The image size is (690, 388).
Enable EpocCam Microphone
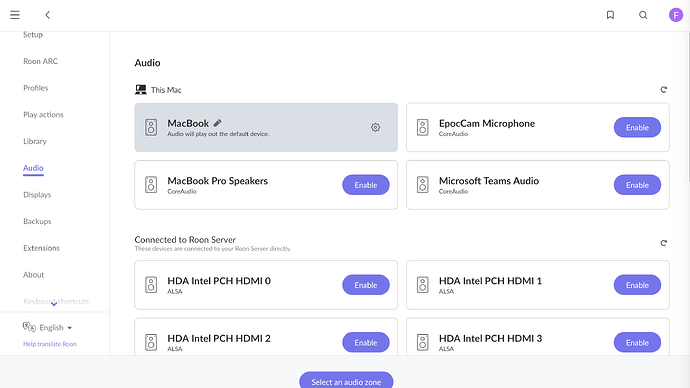(x=637, y=128)
